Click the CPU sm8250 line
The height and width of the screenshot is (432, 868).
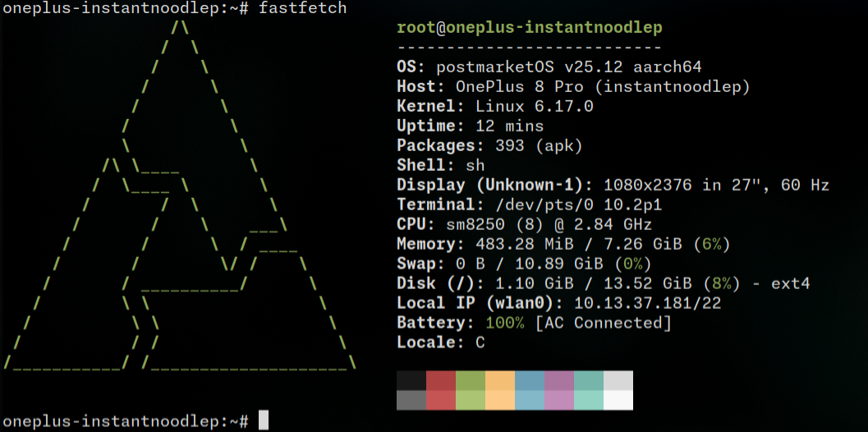click(x=524, y=224)
